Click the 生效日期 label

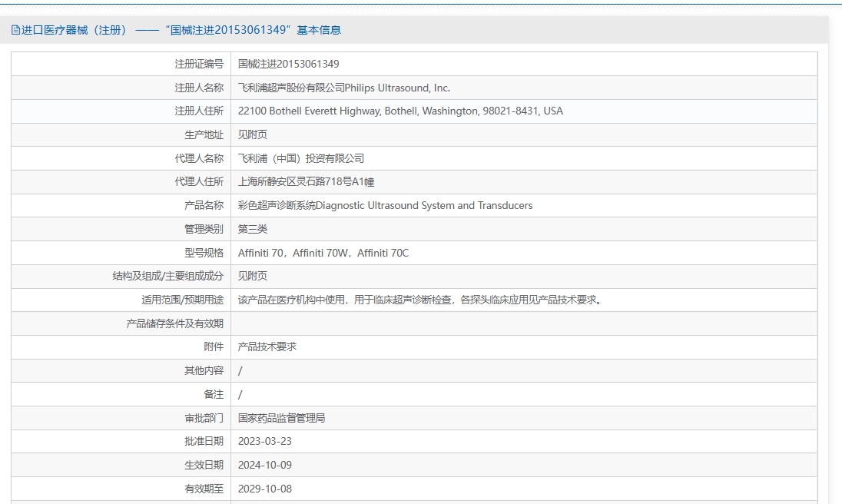tap(204, 465)
